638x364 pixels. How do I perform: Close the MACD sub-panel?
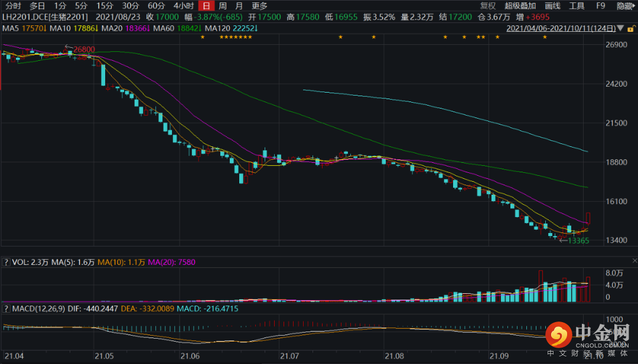(634, 308)
